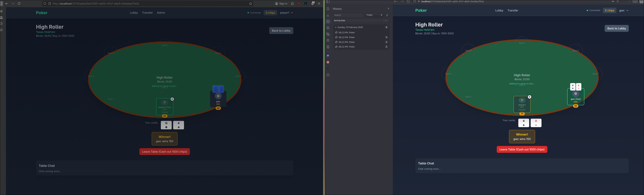Open the 06:23 PM Poker history entry
The image size is (644, 195).
(x=346, y=32)
